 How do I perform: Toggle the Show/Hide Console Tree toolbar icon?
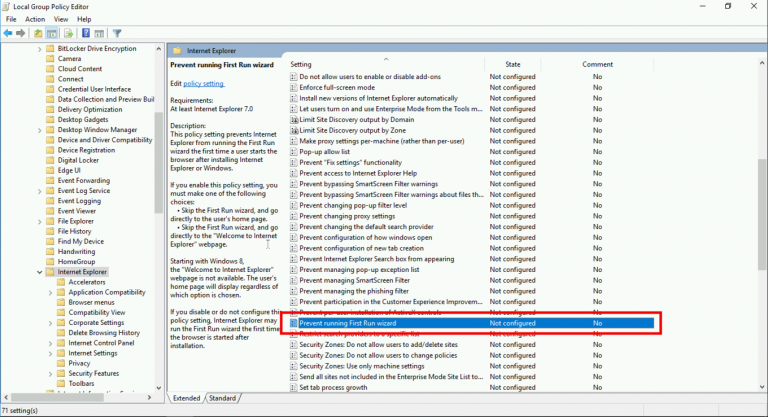[x=51, y=33]
